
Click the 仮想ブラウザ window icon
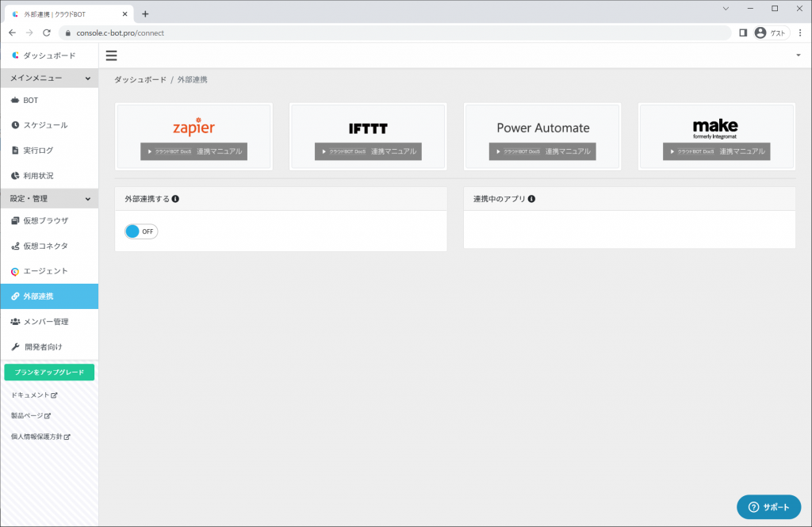pyautogui.click(x=15, y=220)
